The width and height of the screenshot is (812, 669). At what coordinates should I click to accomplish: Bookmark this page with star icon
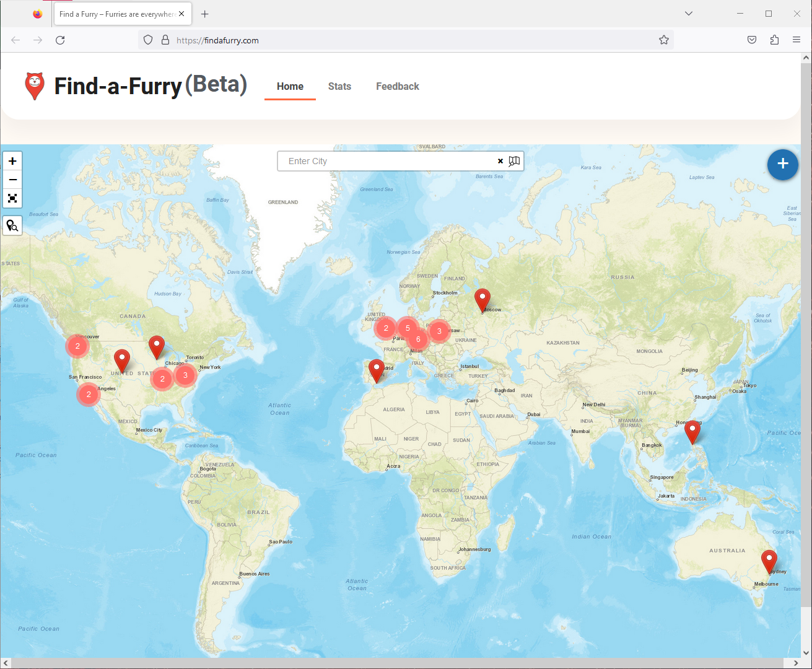click(664, 40)
